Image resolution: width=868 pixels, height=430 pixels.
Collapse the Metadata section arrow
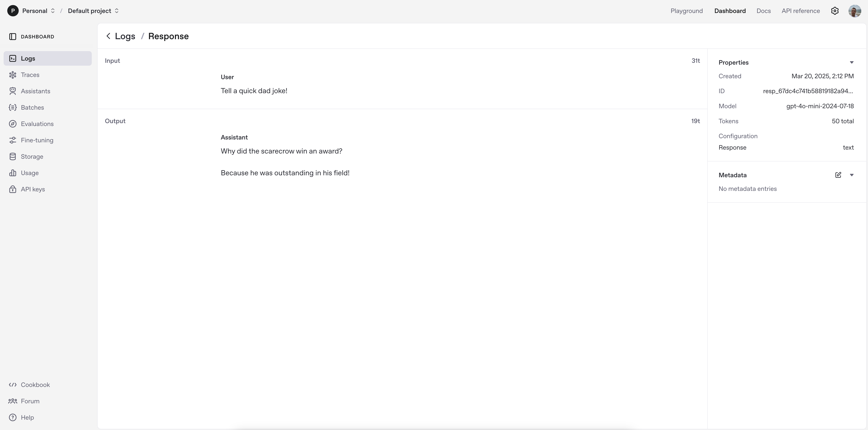point(852,175)
